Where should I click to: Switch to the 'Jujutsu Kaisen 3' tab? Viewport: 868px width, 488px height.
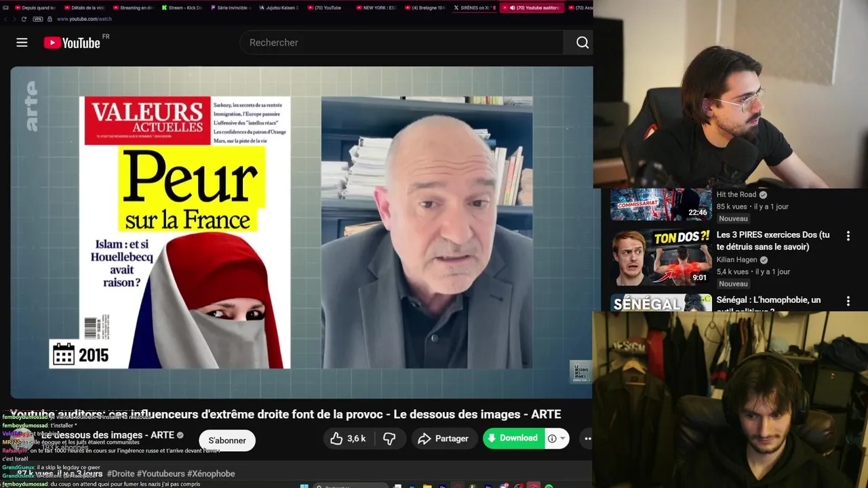pos(279,7)
